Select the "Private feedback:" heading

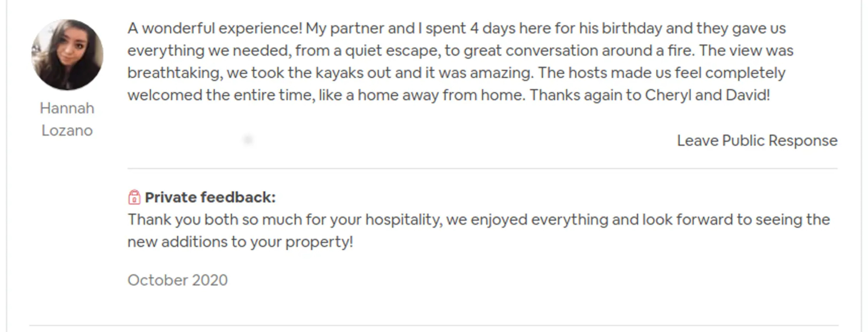pyautogui.click(x=210, y=198)
